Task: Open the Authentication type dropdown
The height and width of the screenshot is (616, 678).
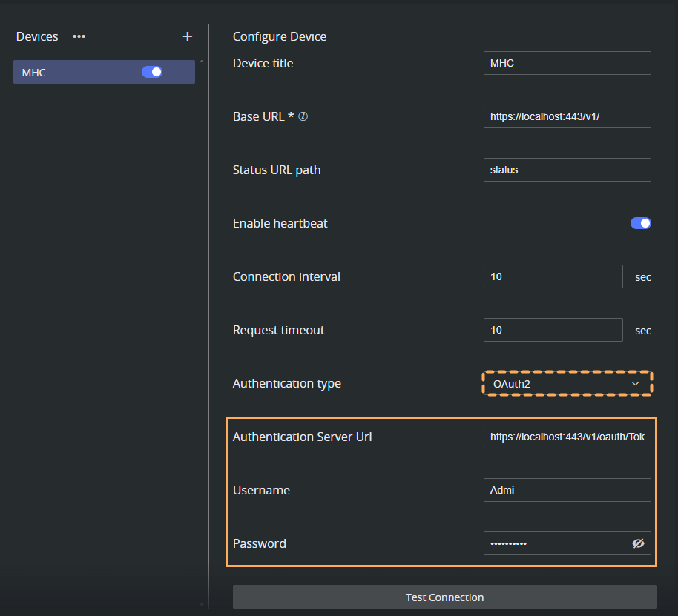Action: tap(567, 383)
